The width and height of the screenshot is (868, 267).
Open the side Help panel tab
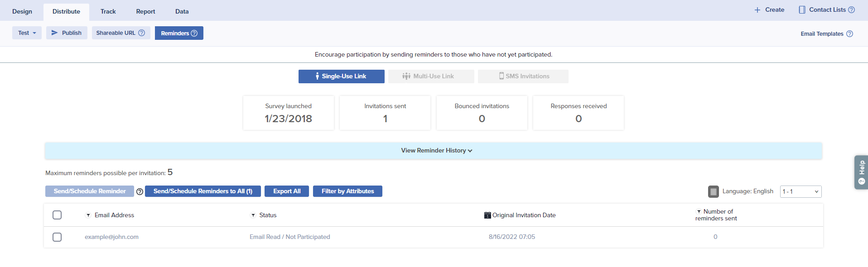pyautogui.click(x=861, y=172)
